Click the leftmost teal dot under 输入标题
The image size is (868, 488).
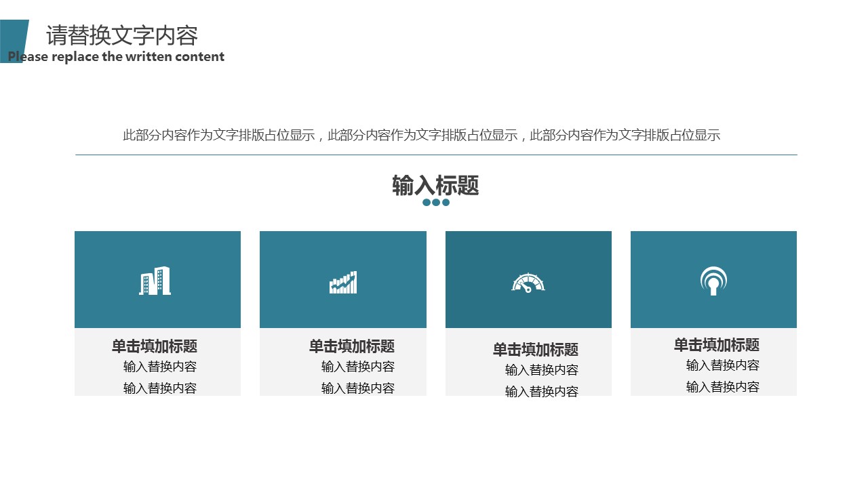[x=427, y=202]
